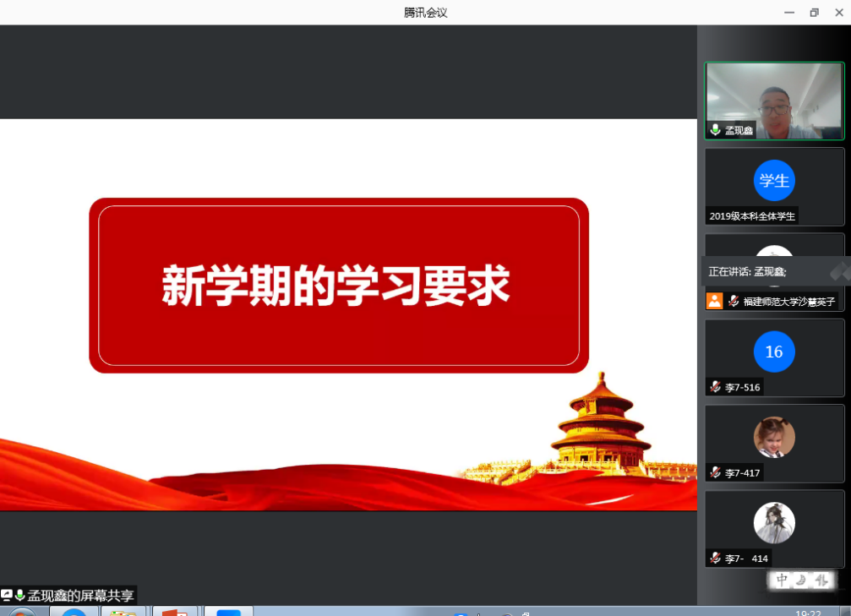Toggle the moon icon on the IME bar

click(800, 580)
